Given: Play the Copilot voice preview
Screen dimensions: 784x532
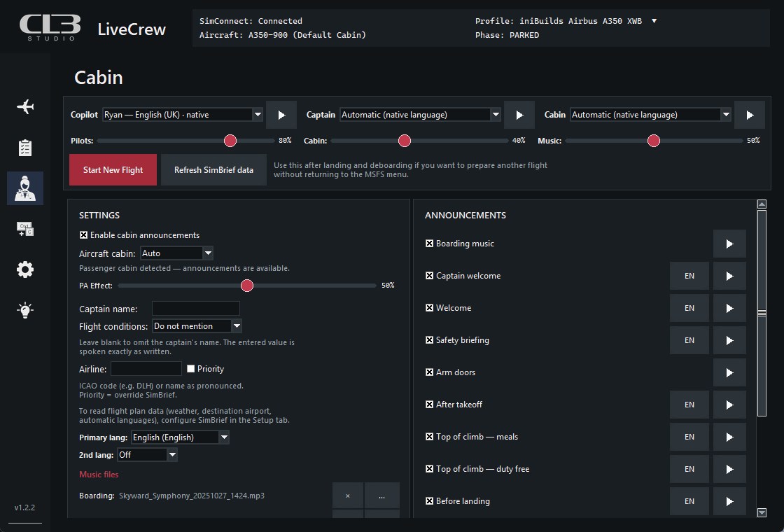Looking at the screenshot, I should (281, 115).
